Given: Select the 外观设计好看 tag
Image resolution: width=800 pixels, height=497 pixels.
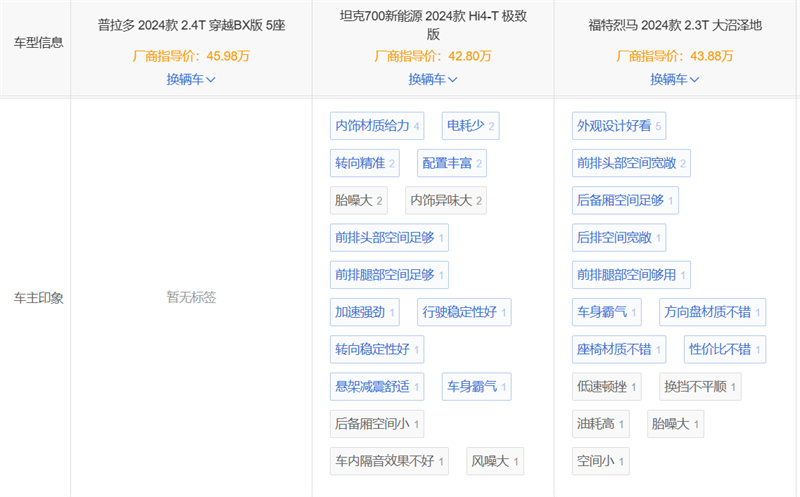Looking at the screenshot, I should (619, 126).
